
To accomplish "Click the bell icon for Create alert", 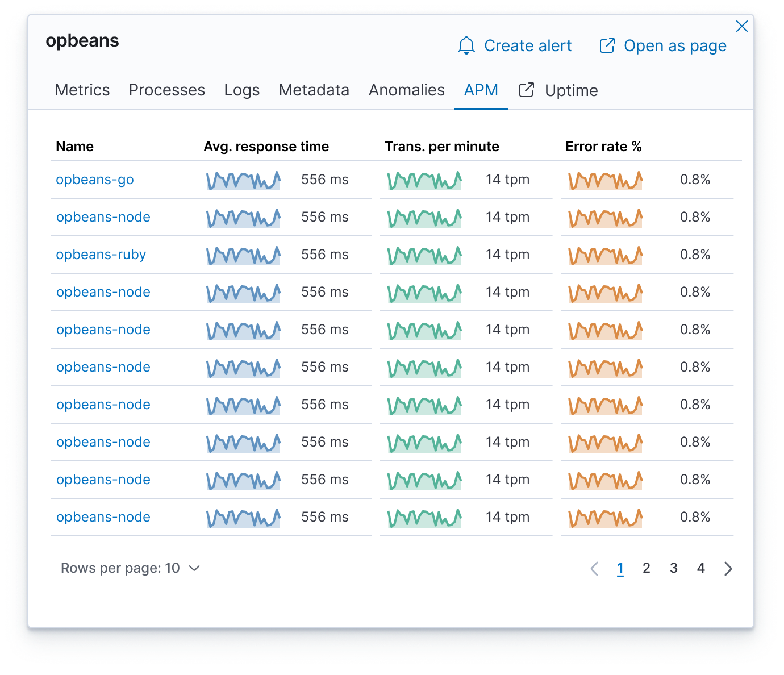I will pos(466,45).
